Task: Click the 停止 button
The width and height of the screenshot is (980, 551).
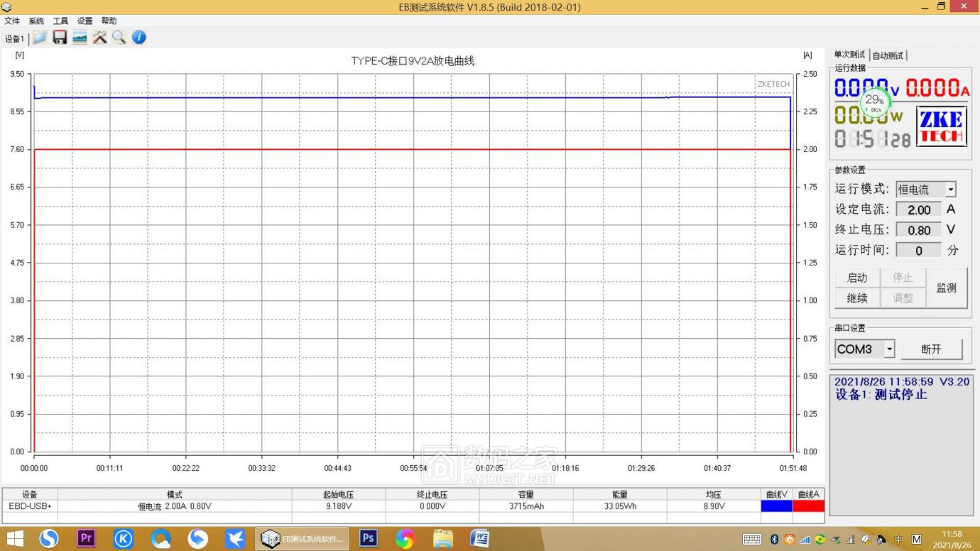Action: tap(903, 278)
